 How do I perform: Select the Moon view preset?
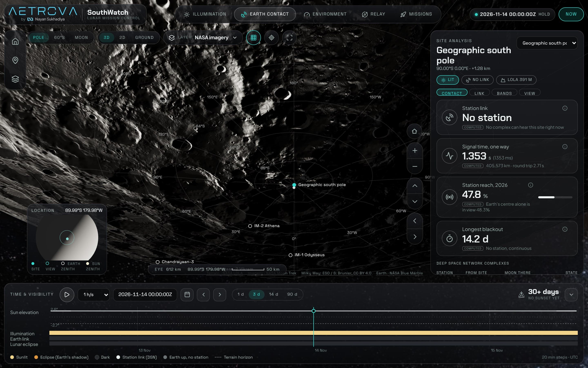coord(81,37)
